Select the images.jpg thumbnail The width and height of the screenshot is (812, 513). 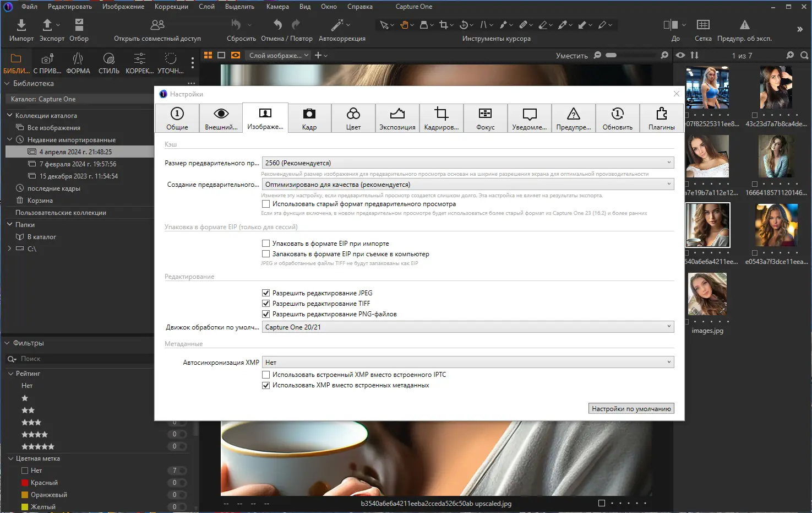click(707, 295)
